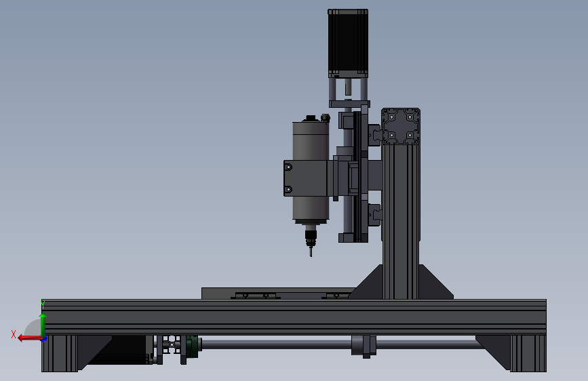Pick the lead screw nut block under the beam
Screen dimensions: 588x381
pos(364,346)
